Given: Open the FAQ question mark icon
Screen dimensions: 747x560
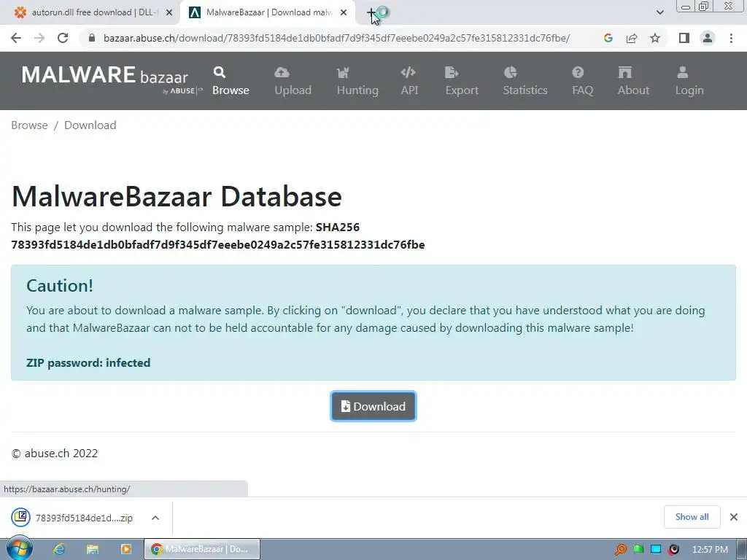Looking at the screenshot, I should pyautogui.click(x=578, y=72).
